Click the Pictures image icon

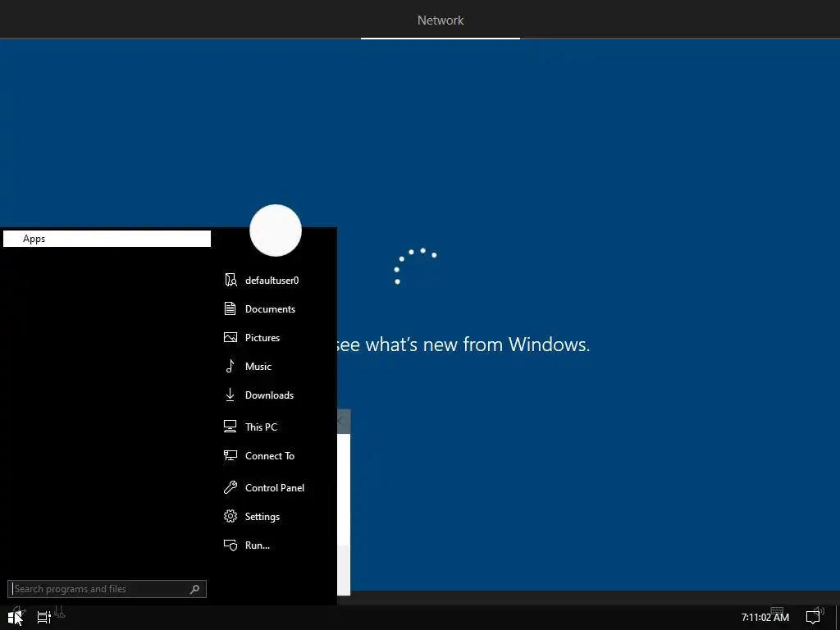point(231,337)
